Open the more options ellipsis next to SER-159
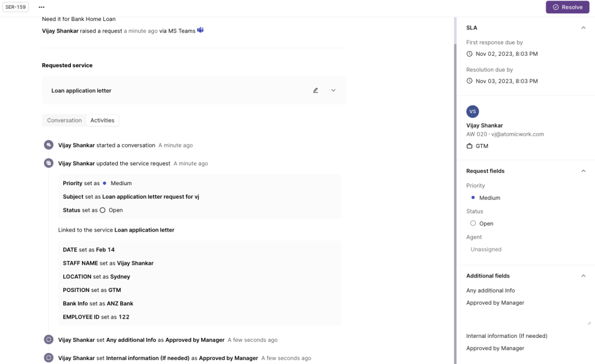Viewport: 595px width, 364px height. [x=41, y=7]
